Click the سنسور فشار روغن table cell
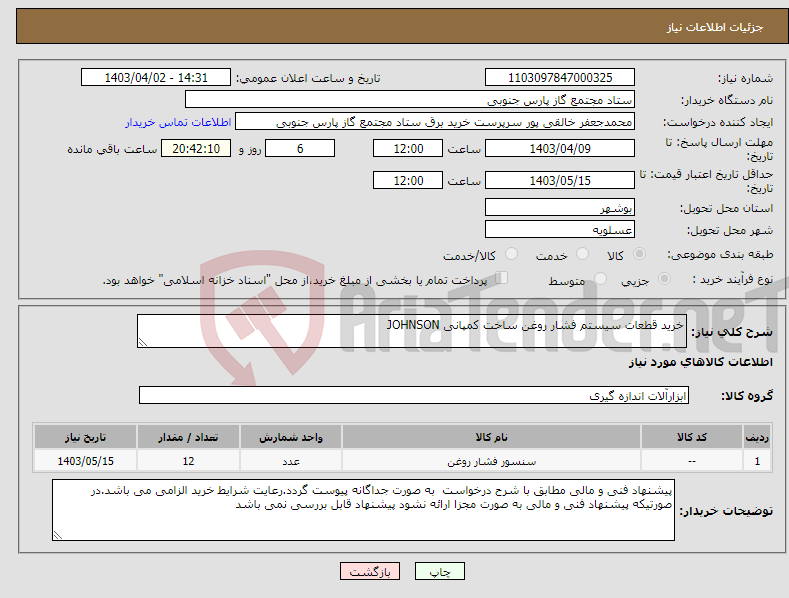Screen dimensions: 789x598 pyautogui.click(x=491, y=461)
